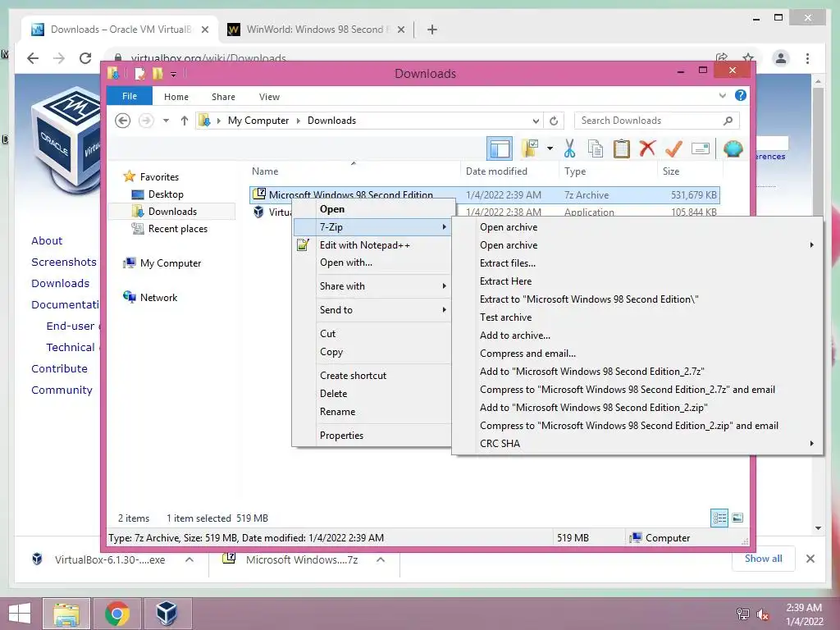Open the Customize Quick Access Toolbar dropdown
This screenshot has height=630, width=840.
click(x=174, y=75)
